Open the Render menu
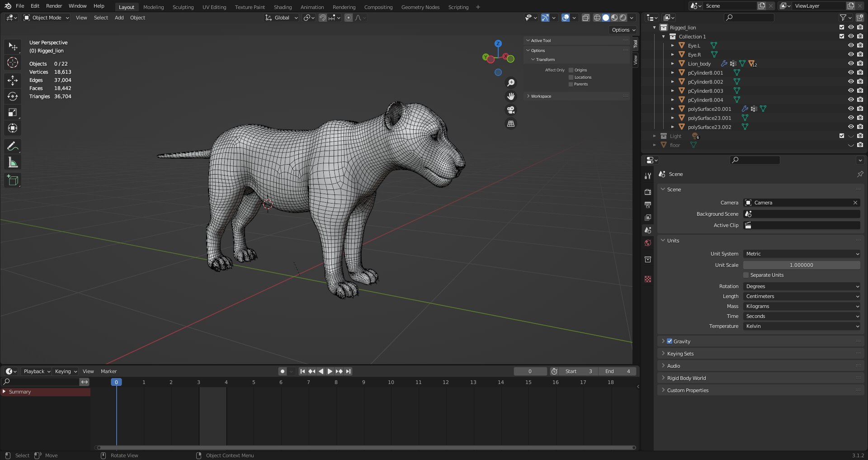 coord(54,6)
